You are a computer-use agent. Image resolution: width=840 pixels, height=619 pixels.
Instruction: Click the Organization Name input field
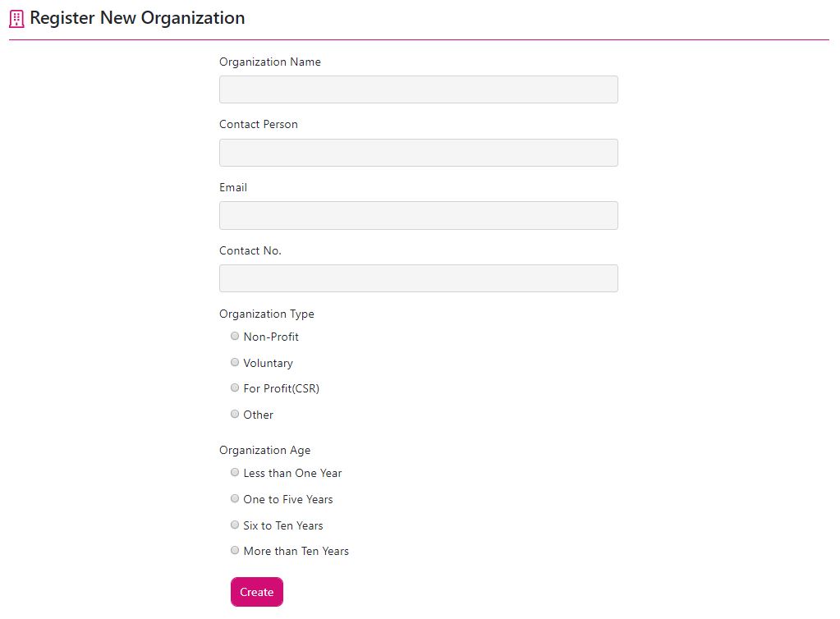(x=418, y=89)
